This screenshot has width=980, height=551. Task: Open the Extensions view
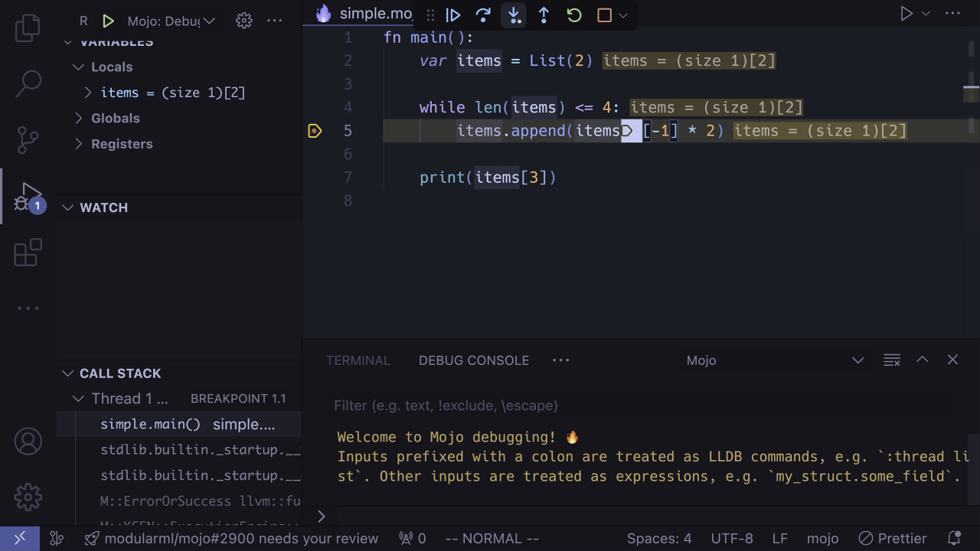[x=28, y=253]
